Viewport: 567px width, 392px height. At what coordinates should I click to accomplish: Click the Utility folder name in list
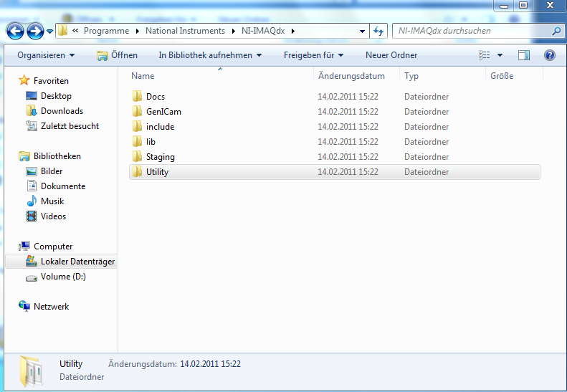(157, 172)
